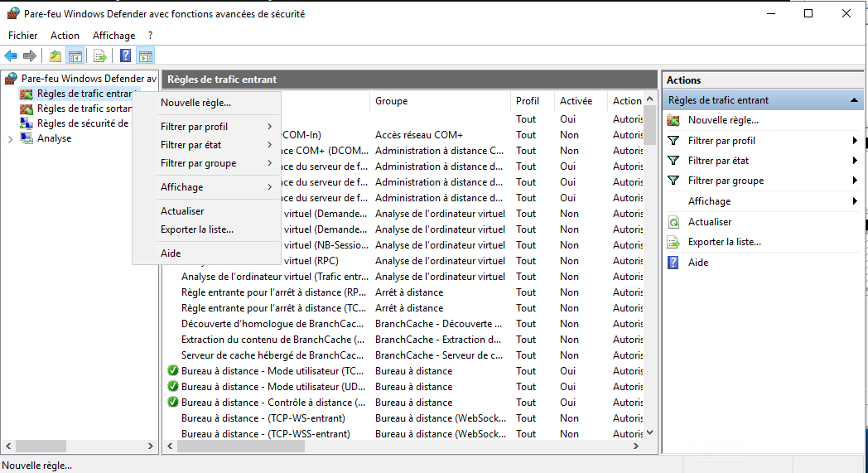Click tree pane horizontal scrollbar right arrow
Viewport: 868px width, 473px height.
pos(150,446)
